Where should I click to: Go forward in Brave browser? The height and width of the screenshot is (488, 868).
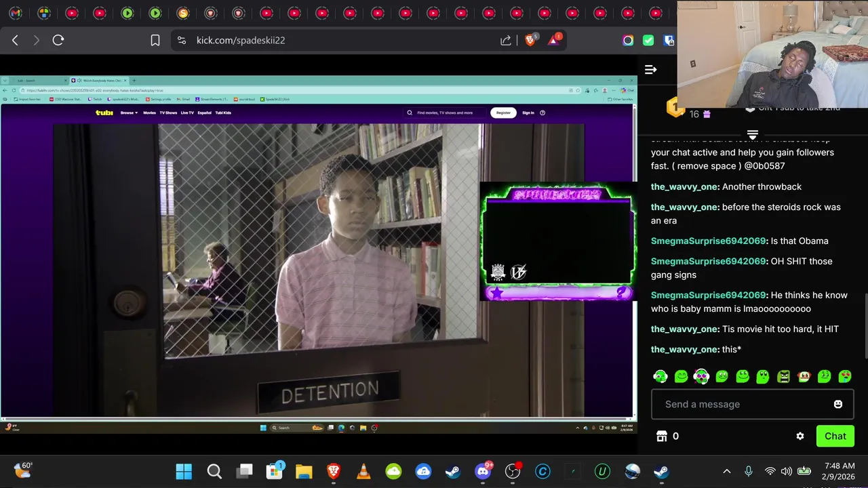point(36,40)
